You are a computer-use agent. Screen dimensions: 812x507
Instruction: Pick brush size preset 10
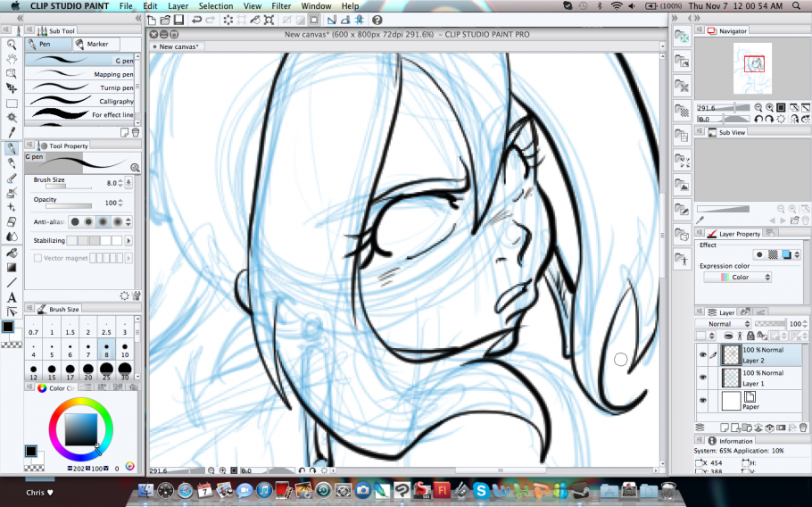pyautogui.click(x=125, y=350)
